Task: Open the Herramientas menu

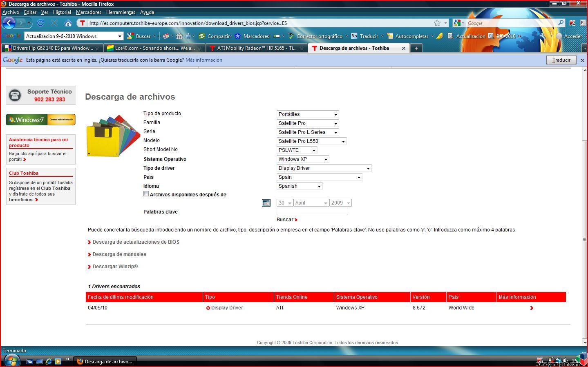Action: point(121,12)
